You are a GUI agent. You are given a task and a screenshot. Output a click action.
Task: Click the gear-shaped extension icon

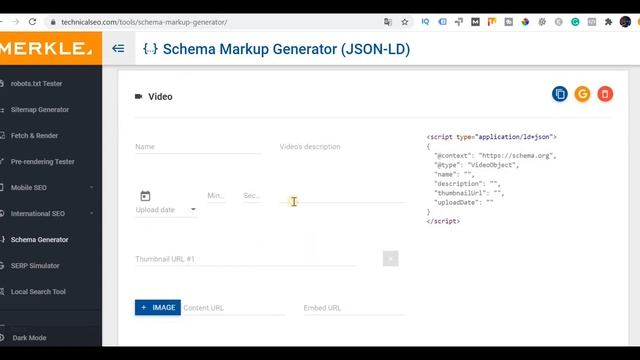(x=542, y=22)
